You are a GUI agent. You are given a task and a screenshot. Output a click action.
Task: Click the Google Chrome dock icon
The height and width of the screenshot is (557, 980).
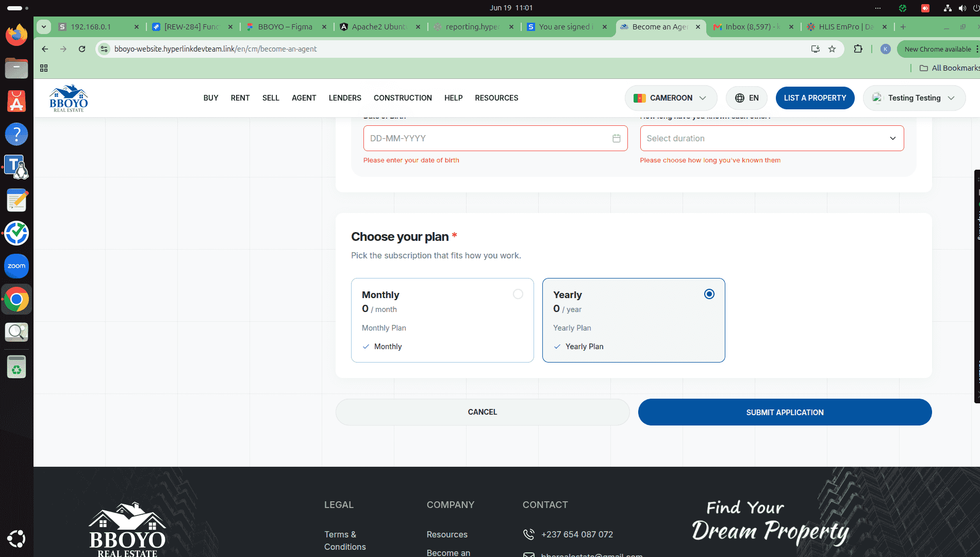16,299
